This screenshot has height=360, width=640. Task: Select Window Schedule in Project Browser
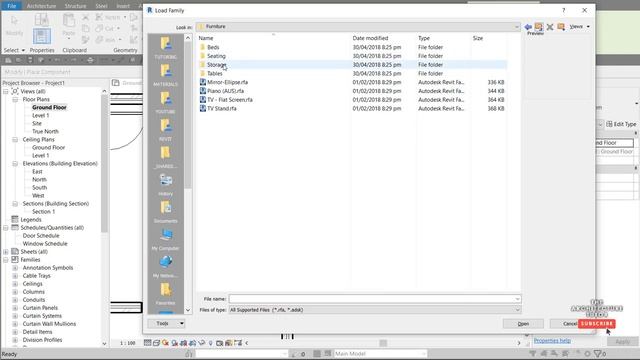[45, 244]
